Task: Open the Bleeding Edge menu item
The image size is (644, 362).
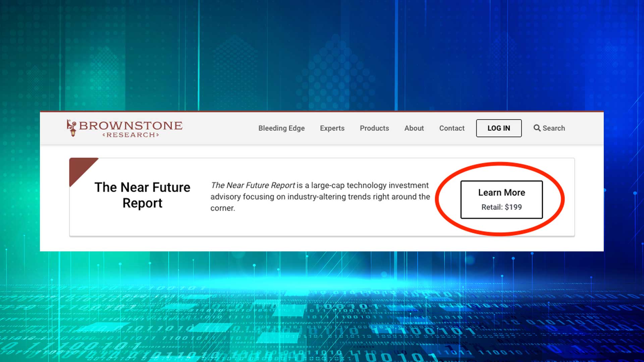Action: (281, 128)
